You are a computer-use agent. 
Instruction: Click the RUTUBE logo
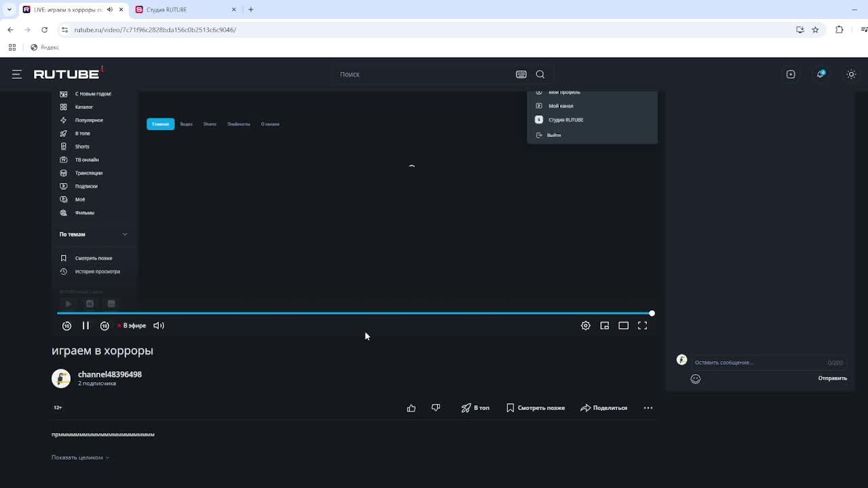pos(67,74)
